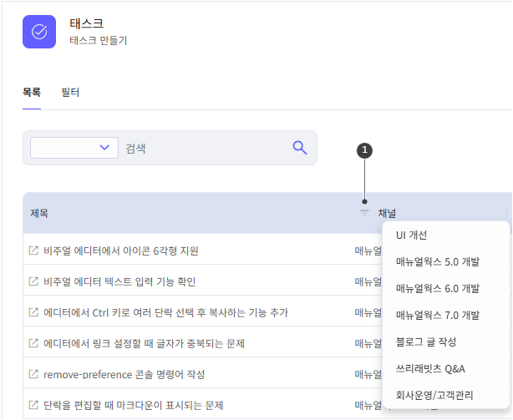Choose 쓰리래빗츠 Q&A channel option
The width and height of the screenshot is (513, 420).
click(429, 368)
